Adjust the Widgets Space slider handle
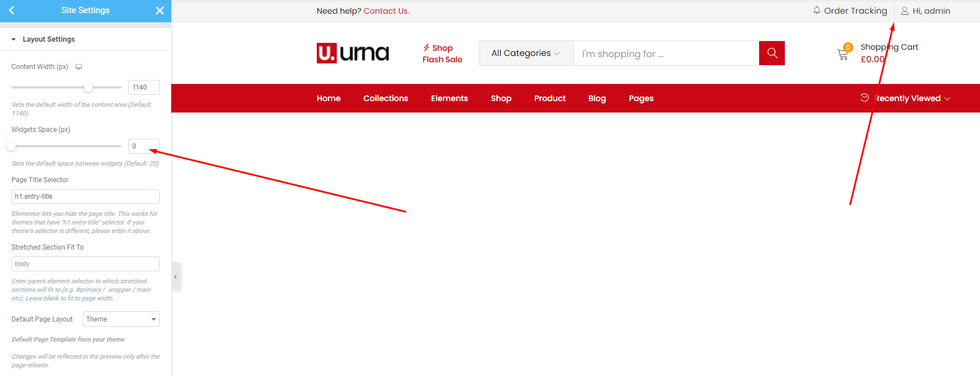Image resolution: width=980 pixels, height=377 pixels. point(11,146)
